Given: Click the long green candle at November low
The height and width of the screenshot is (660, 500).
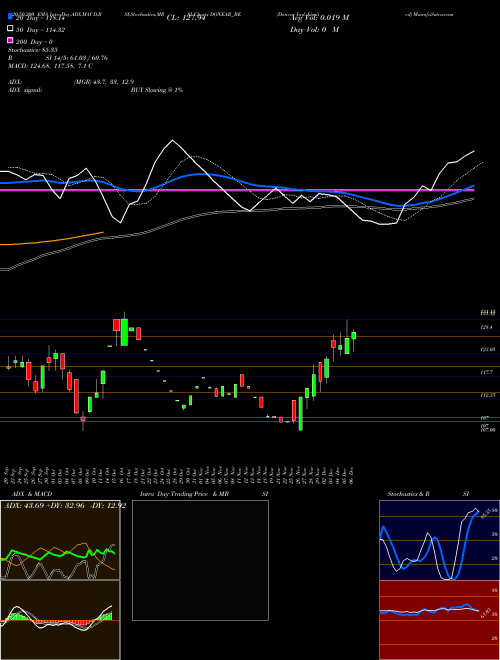Looking at the screenshot, I should [301, 413].
